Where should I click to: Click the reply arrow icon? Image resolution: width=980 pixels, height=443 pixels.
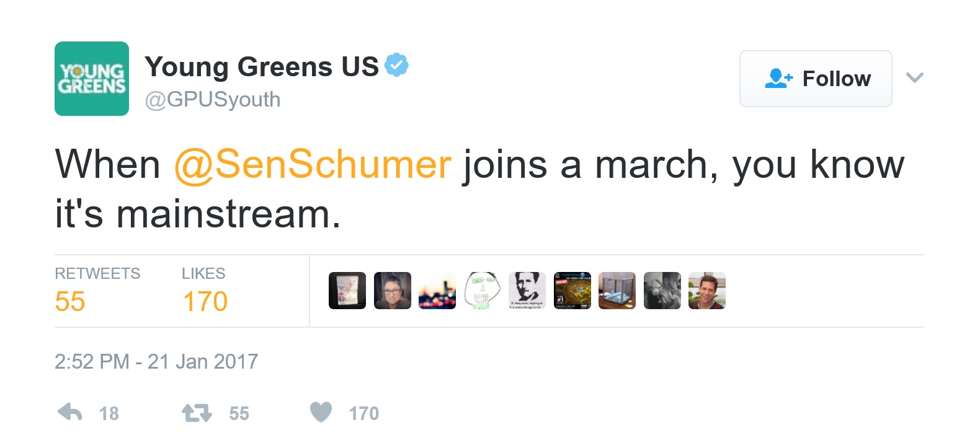tap(70, 413)
